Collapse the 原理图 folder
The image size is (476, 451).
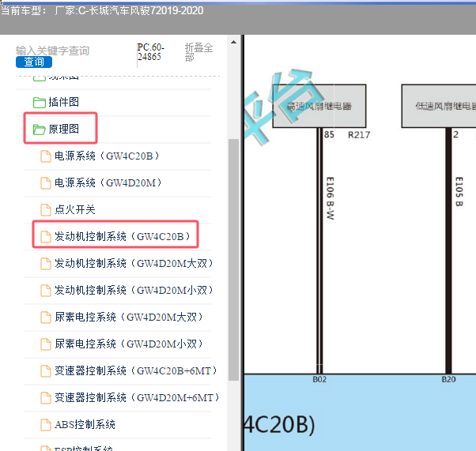coord(64,129)
